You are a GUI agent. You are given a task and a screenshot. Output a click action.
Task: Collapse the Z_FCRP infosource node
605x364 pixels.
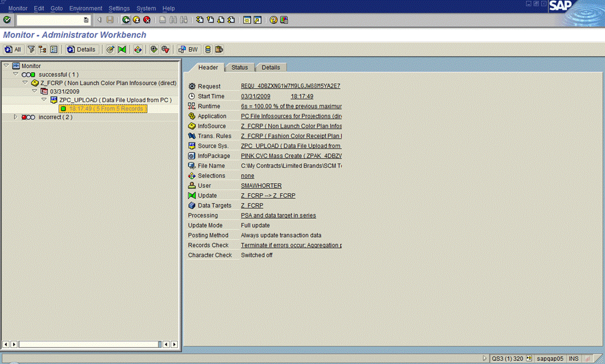coord(25,83)
